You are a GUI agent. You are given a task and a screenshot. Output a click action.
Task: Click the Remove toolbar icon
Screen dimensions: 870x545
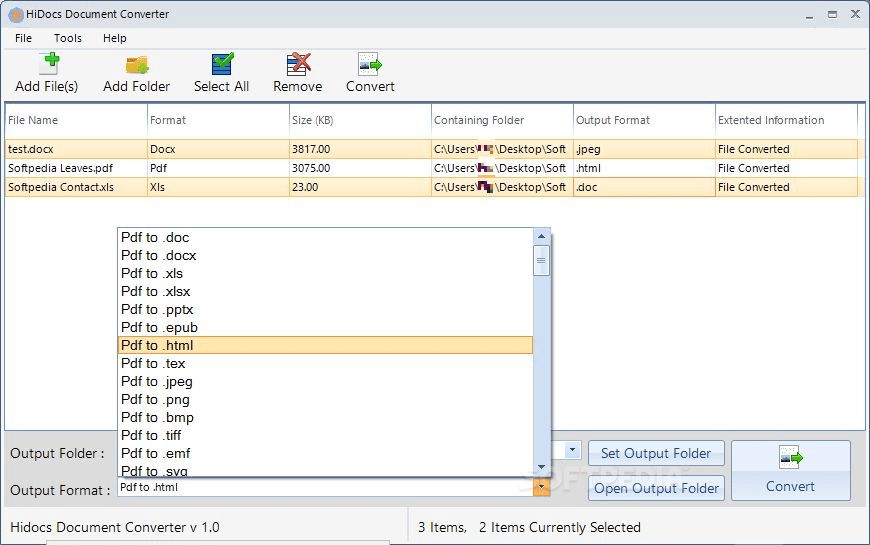(x=299, y=64)
